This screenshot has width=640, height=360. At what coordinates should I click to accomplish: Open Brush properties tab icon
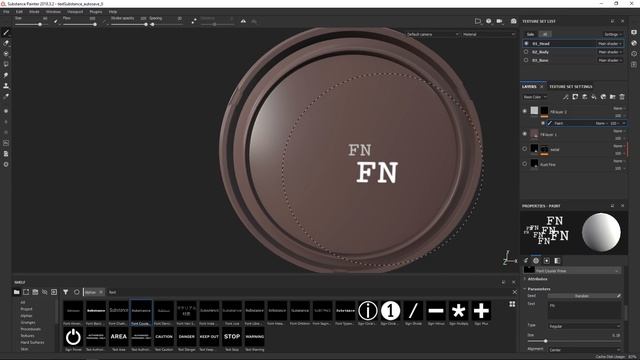coord(526,261)
